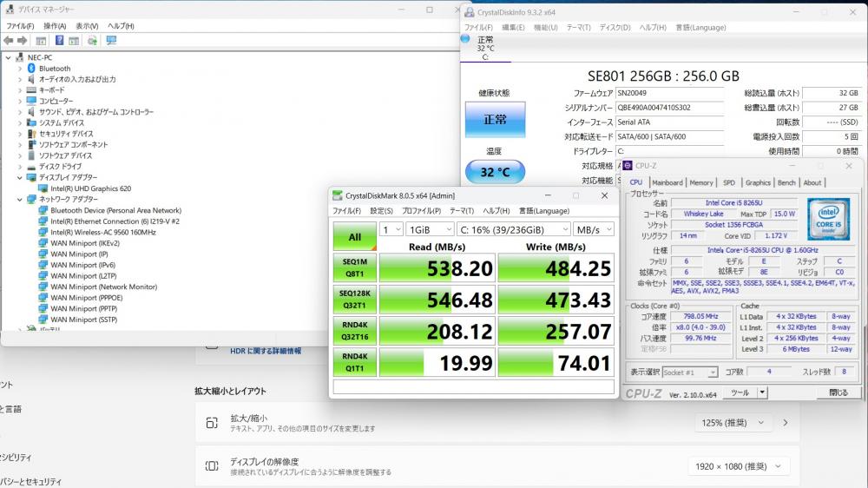Image resolution: width=868 pixels, height=488 pixels.
Task: Open the C: 16% drive selection dropdown
Action: click(513, 229)
